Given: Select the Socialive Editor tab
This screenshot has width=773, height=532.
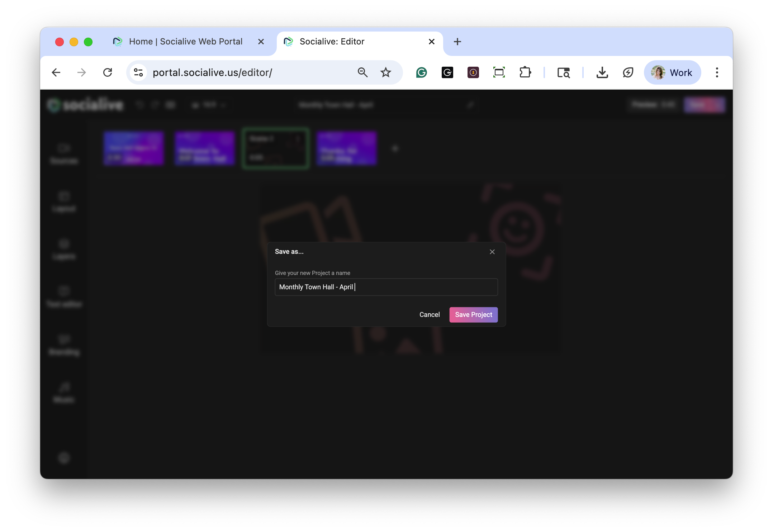Looking at the screenshot, I should 332,42.
